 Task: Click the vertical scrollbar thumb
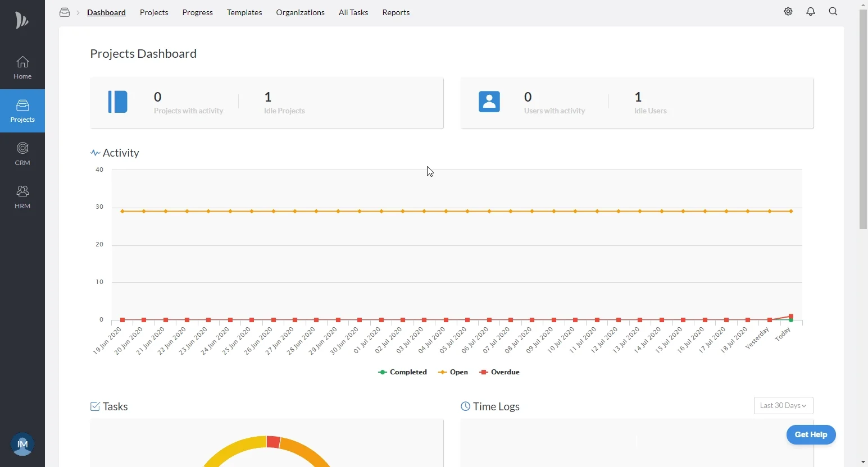864,119
